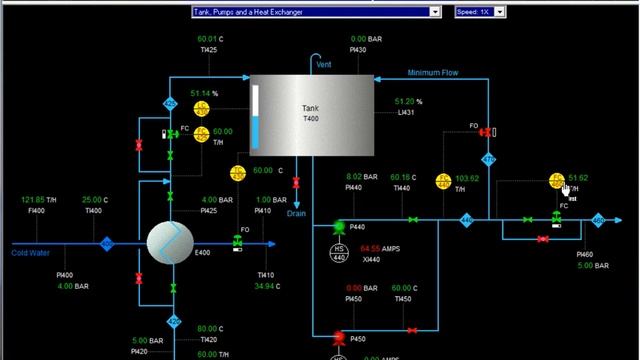Click the 'Cold Water' inlet label

tap(30, 253)
